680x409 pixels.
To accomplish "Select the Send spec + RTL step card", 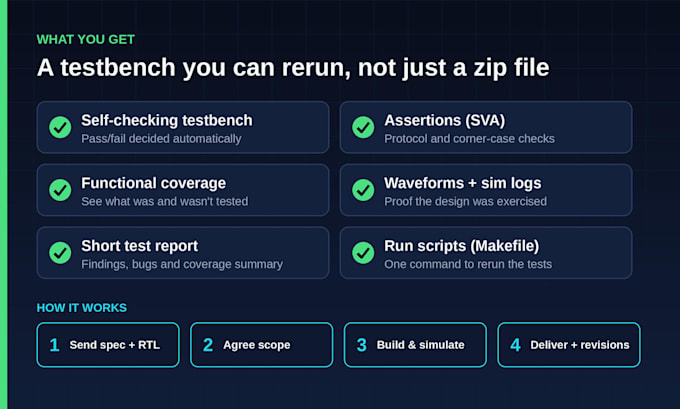I will (x=108, y=345).
